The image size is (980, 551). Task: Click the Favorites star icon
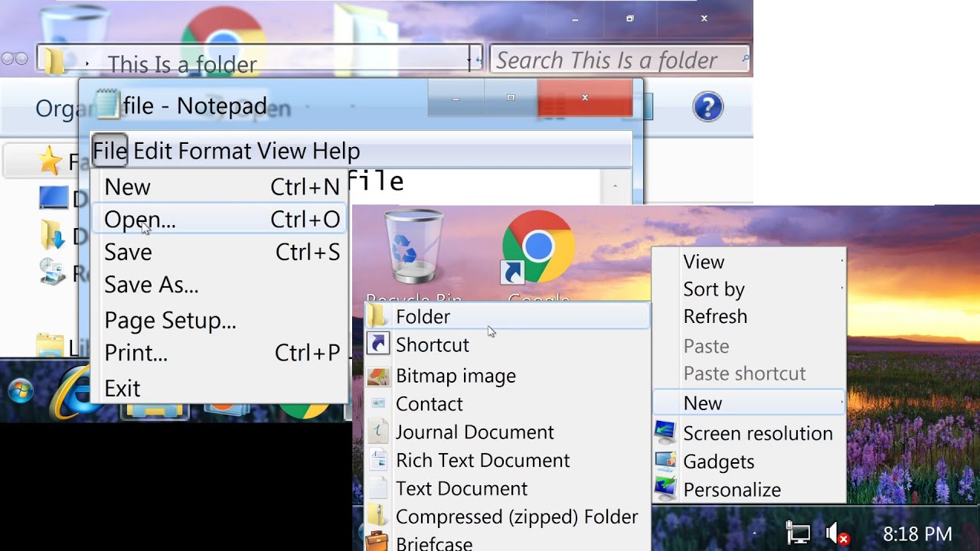[50, 161]
